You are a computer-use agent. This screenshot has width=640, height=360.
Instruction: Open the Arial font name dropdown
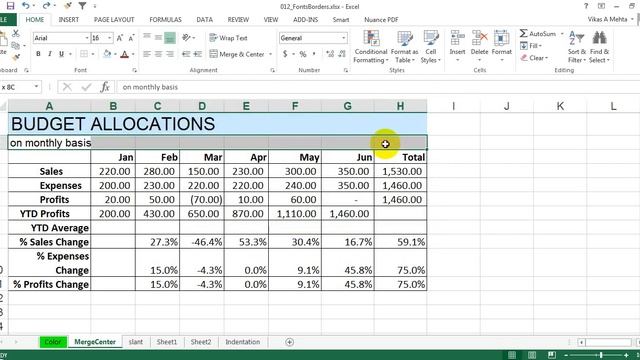(87, 38)
